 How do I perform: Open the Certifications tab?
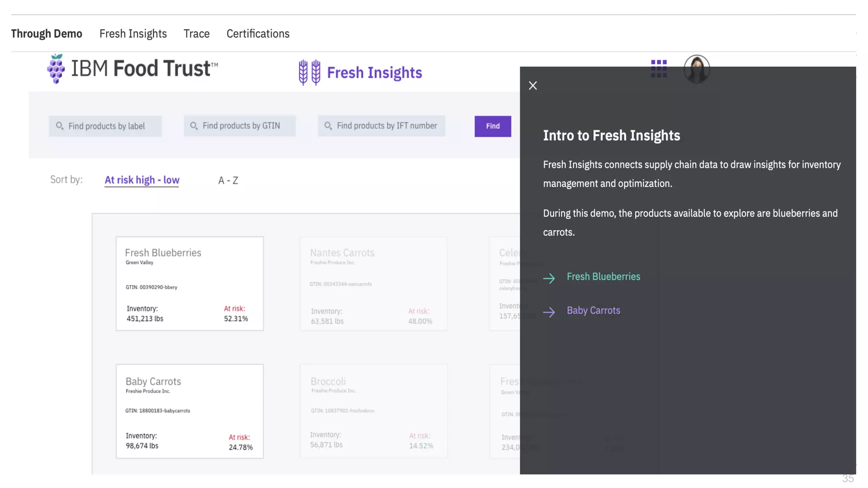click(258, 34)
